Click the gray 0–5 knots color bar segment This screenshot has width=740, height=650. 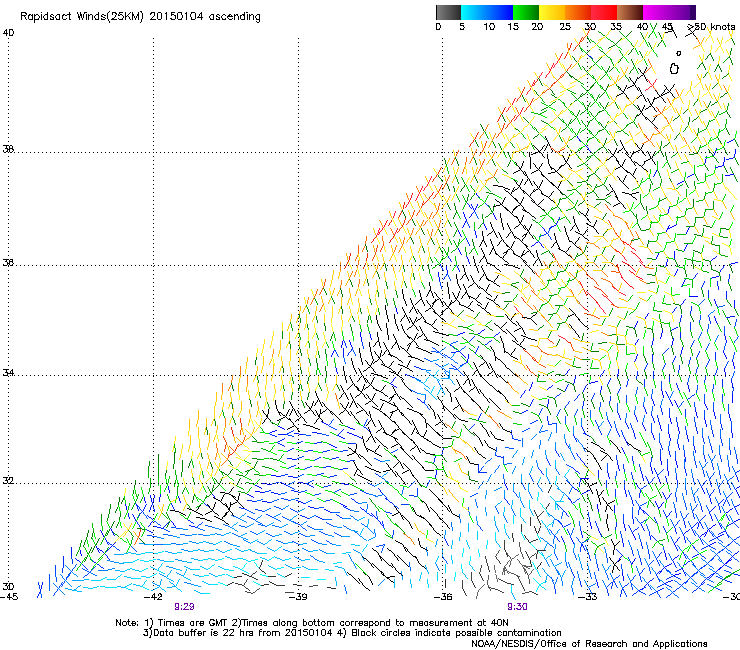448,12
